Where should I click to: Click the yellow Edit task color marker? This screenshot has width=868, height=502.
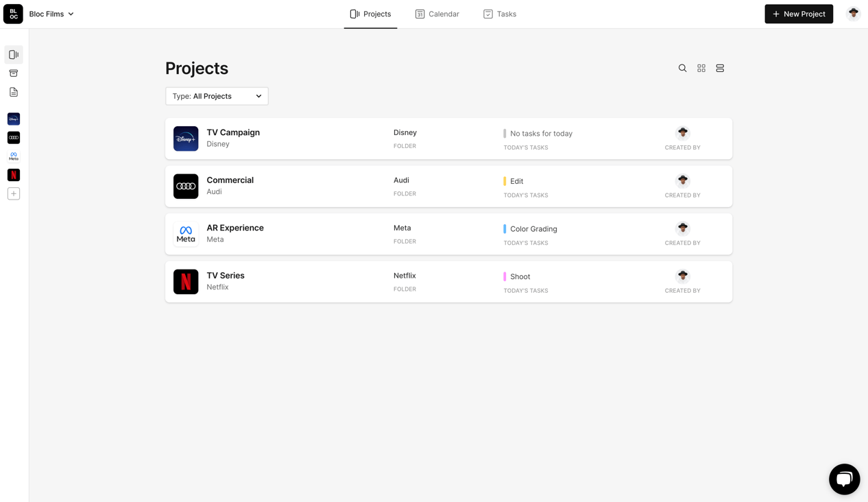pos(505,181)
